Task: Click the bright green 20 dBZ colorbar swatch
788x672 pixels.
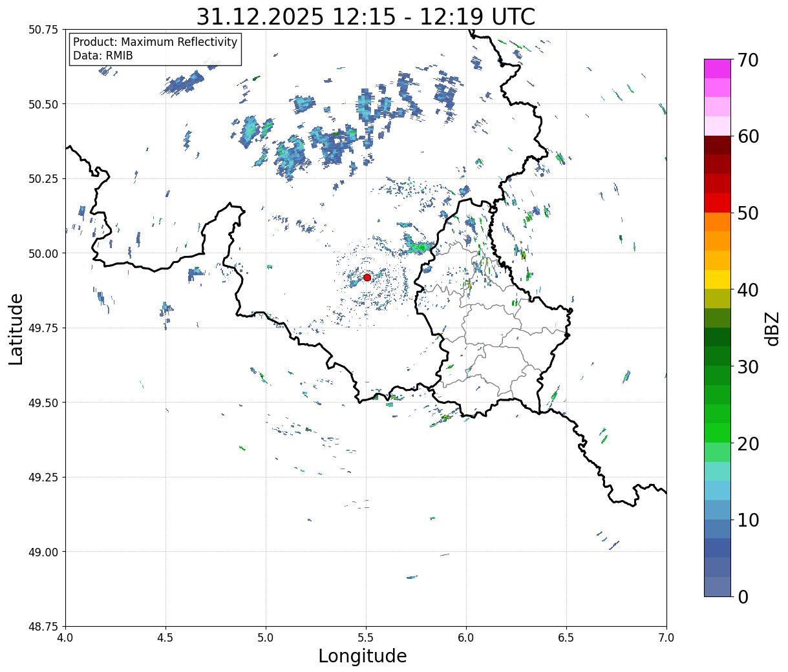Action: coord(717,433)
